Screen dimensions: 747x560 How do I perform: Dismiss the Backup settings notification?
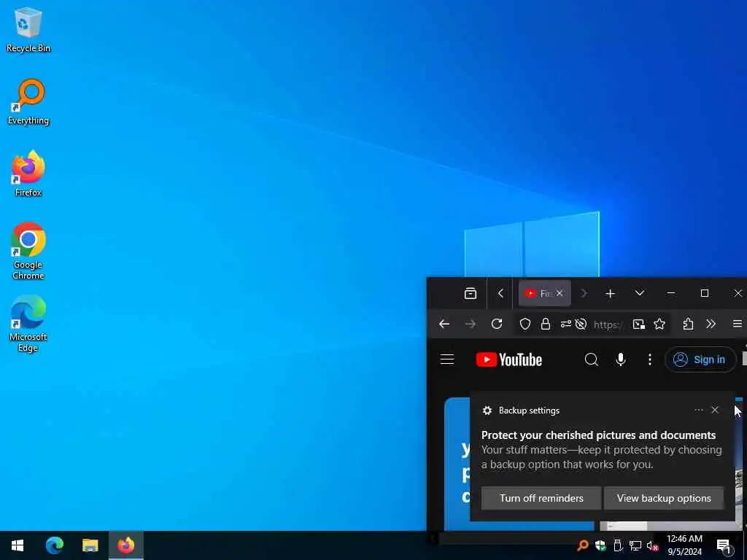715,410
